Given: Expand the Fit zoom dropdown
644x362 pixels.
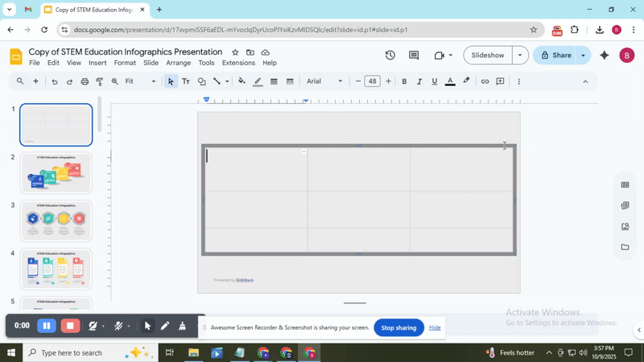Looking at the screenshot, I should tap(140, 81).
